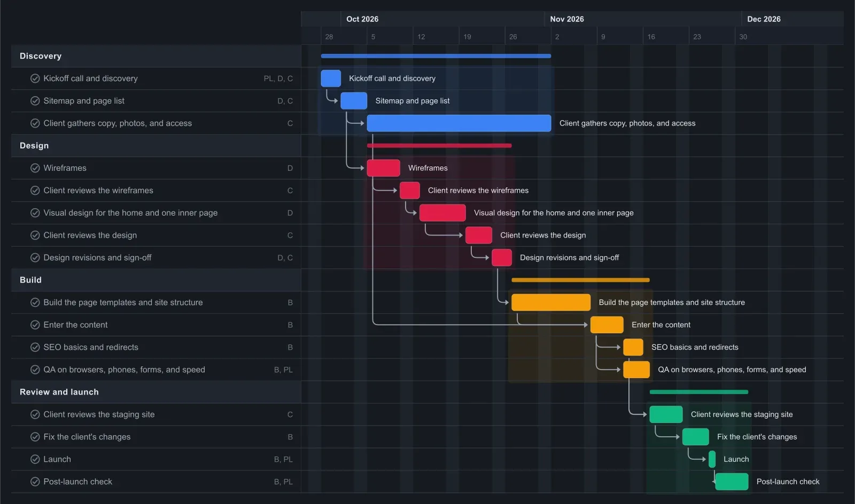Select the blue Kickoff call and discovery bar
The width and height of the screenshot is (855, 504).
331,78
